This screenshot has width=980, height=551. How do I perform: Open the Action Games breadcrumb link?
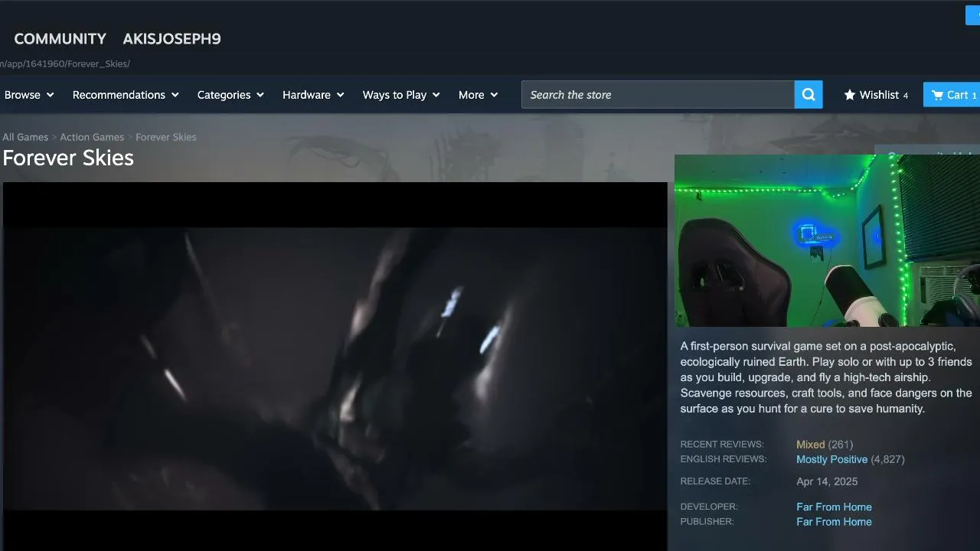point(92,137)
